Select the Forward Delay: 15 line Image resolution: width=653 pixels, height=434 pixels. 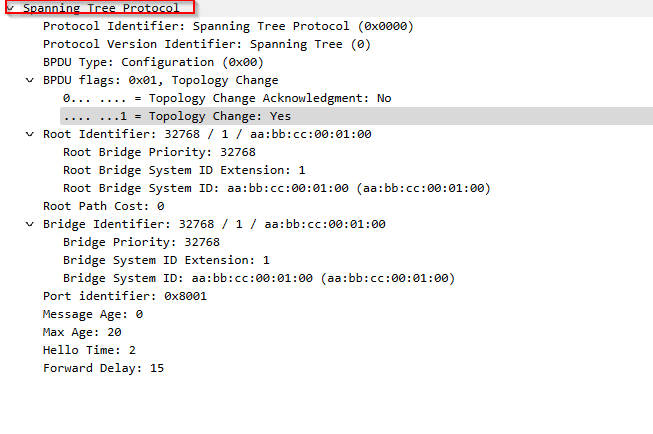104,368
